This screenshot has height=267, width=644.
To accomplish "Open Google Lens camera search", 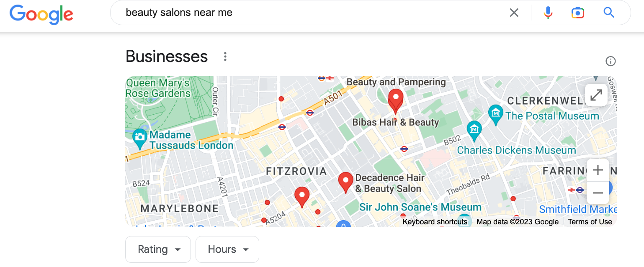I will [x=578, y=13].
